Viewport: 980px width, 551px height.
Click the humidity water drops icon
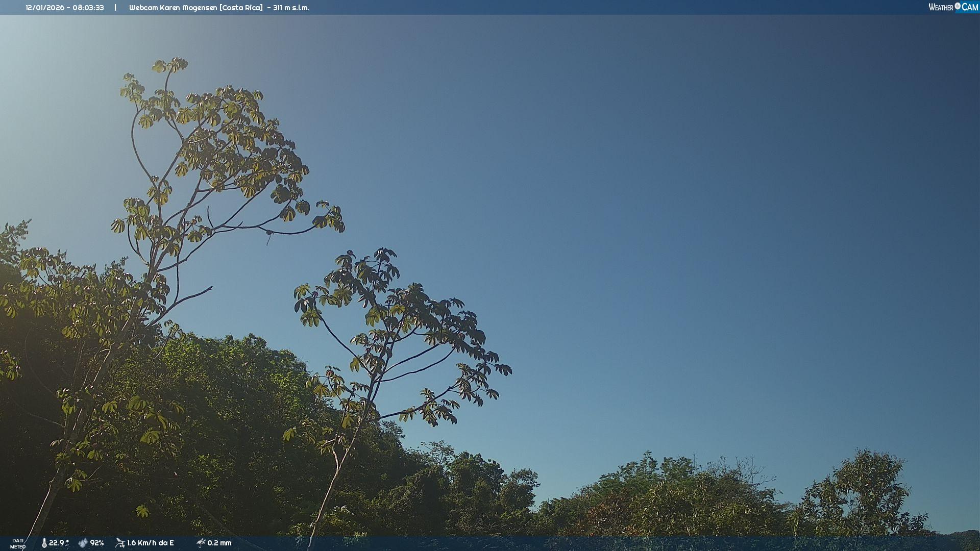coord(83,543)
